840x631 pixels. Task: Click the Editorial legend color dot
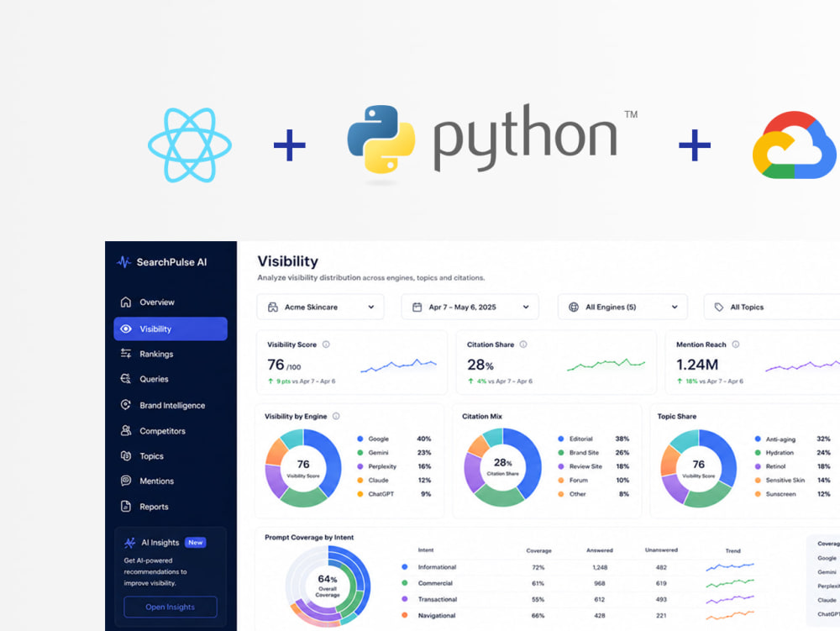561,439
